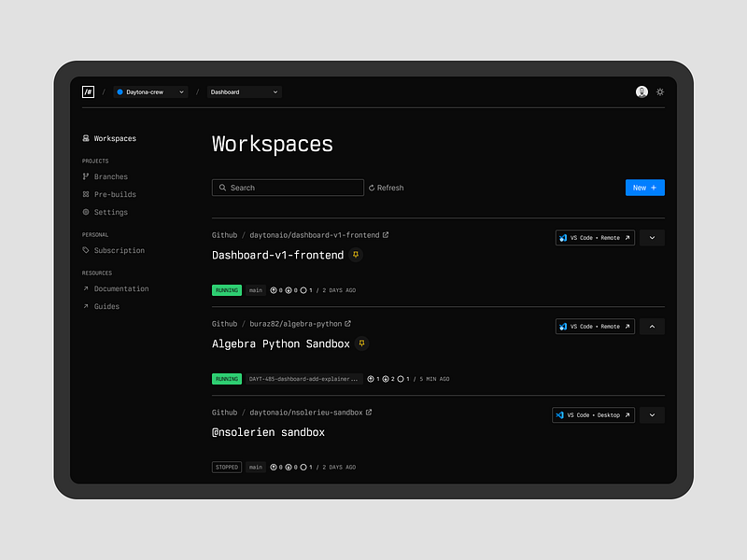Unpin the Dashboard-v1-frontend workspace
Image resolution: width=747 pixels, height=560 pixels.
[x=356, y=254]
